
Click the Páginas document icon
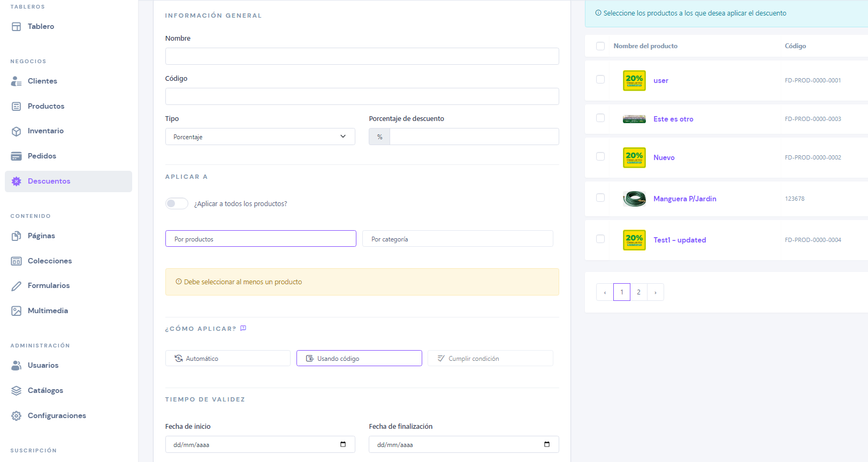coord(17,236)
